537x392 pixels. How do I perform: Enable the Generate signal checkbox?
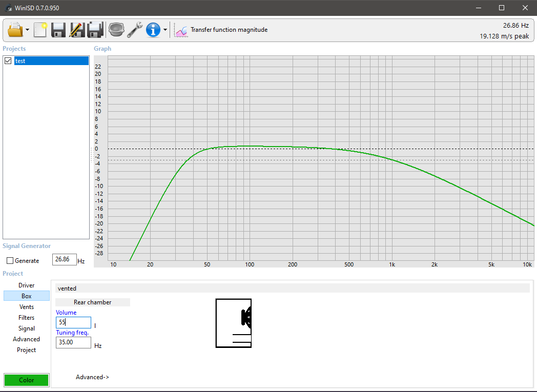coord(10,260)
